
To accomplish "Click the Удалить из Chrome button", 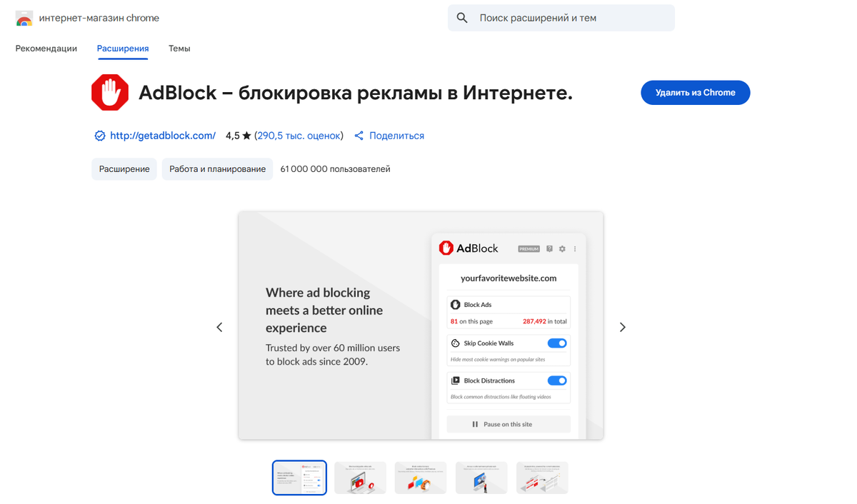I will pyautogui.click(x=696, y=93).
